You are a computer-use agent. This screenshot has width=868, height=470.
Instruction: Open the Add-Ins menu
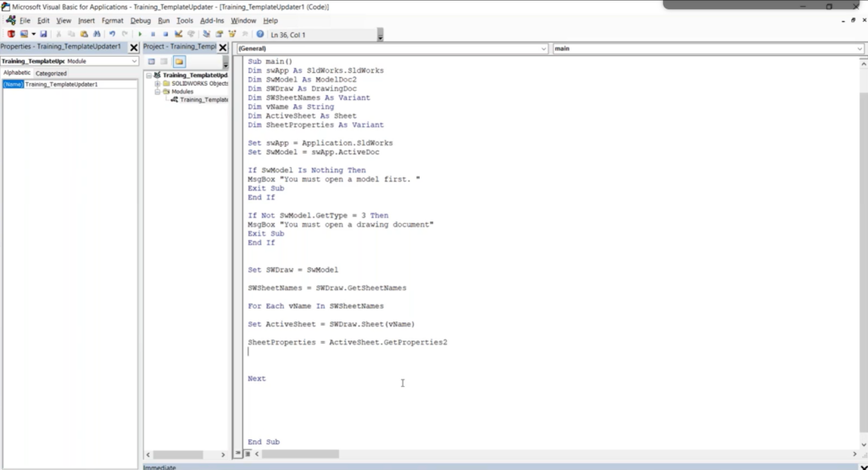(212, 20)
